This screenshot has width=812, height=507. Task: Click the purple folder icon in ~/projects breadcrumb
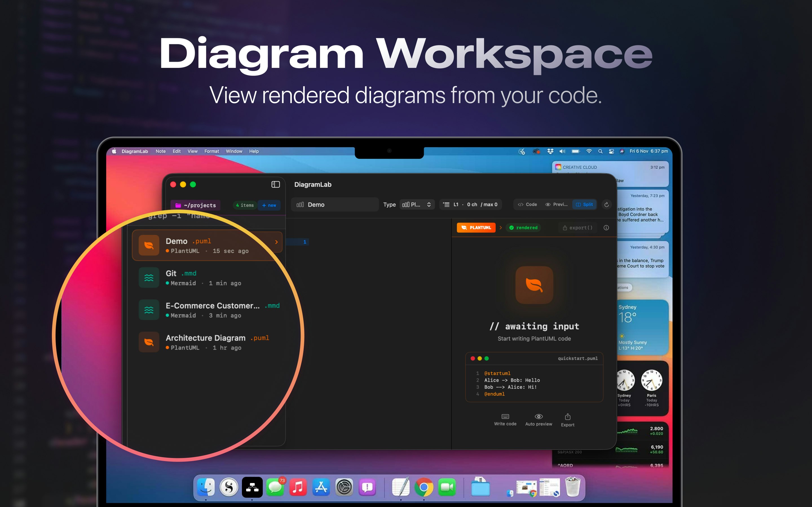pyautogui.click(x=178, y=205)
